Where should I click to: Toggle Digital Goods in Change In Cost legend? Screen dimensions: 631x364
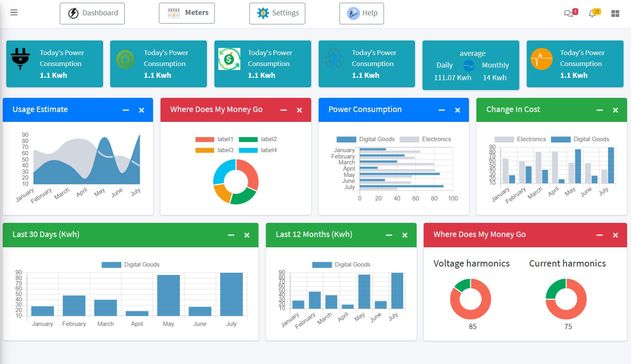pyautogui.click(x=580, y=139)
